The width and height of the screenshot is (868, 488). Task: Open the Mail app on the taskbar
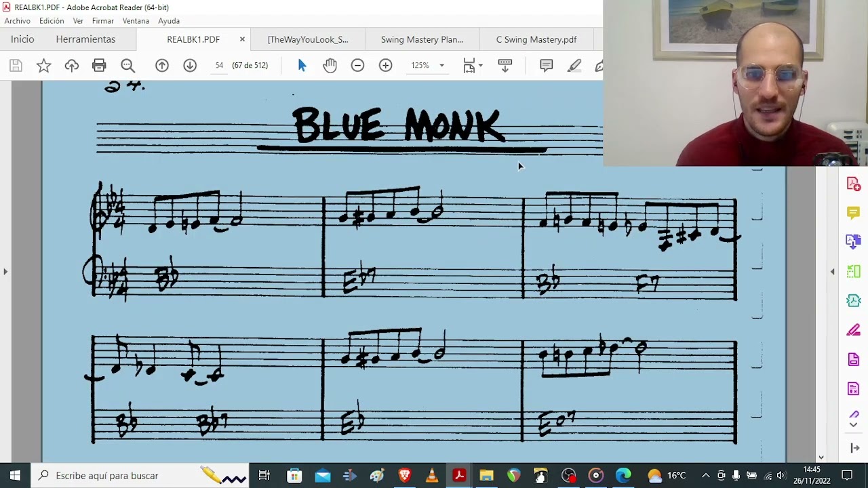click(323, 475)
